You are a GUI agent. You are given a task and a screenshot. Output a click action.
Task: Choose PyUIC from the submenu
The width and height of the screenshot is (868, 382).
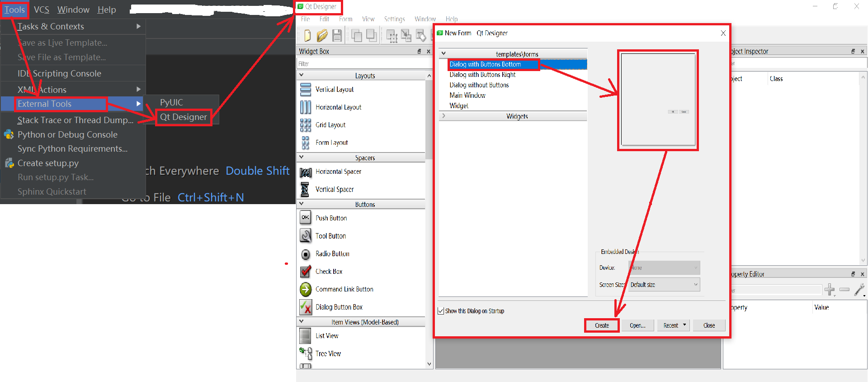pyautogui.click(x=172, y=102)
